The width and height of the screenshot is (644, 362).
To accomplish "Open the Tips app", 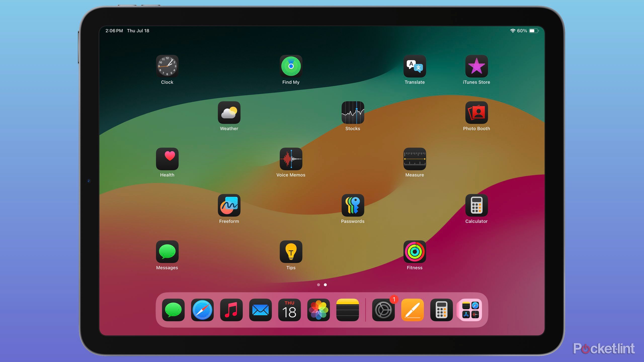I will (291, 251).
